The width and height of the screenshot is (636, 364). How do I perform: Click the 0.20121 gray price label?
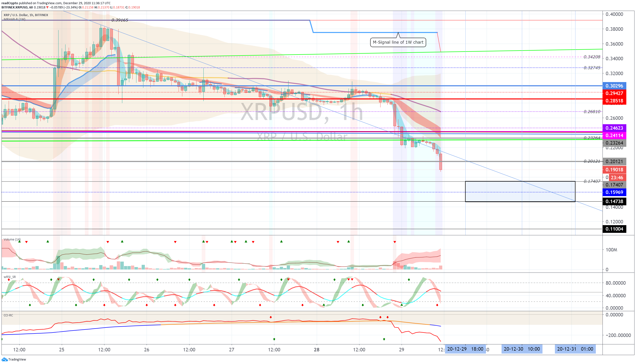614,161
